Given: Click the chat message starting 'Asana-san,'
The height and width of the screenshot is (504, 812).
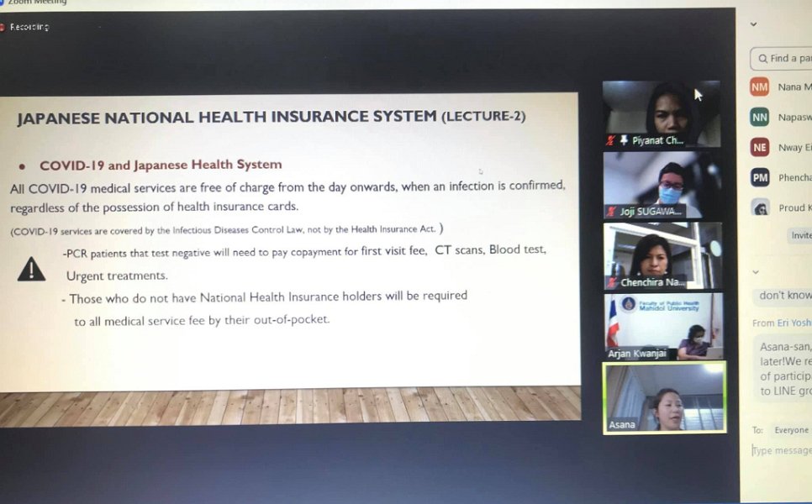Looking at the screenshot, I should (784, 369).
